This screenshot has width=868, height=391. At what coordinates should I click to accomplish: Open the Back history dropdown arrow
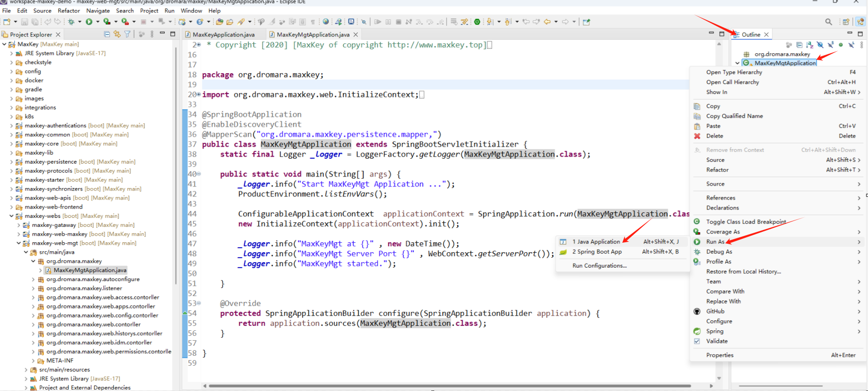(556, 22)
